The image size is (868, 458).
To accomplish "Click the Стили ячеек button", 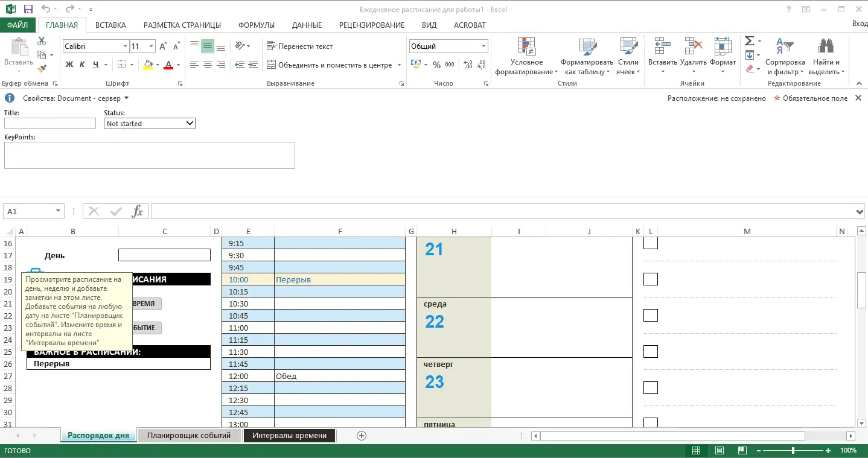I will click(x=628, y=57).
